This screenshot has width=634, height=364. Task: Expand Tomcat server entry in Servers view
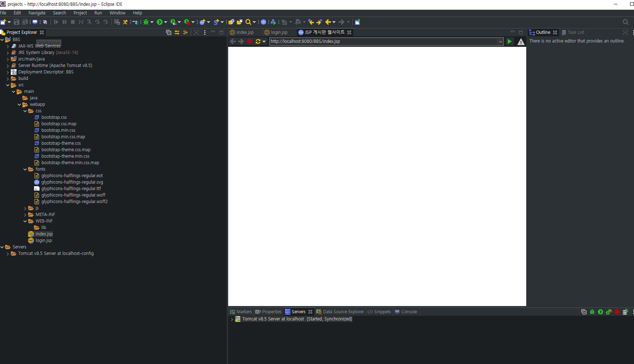[232, 319]
